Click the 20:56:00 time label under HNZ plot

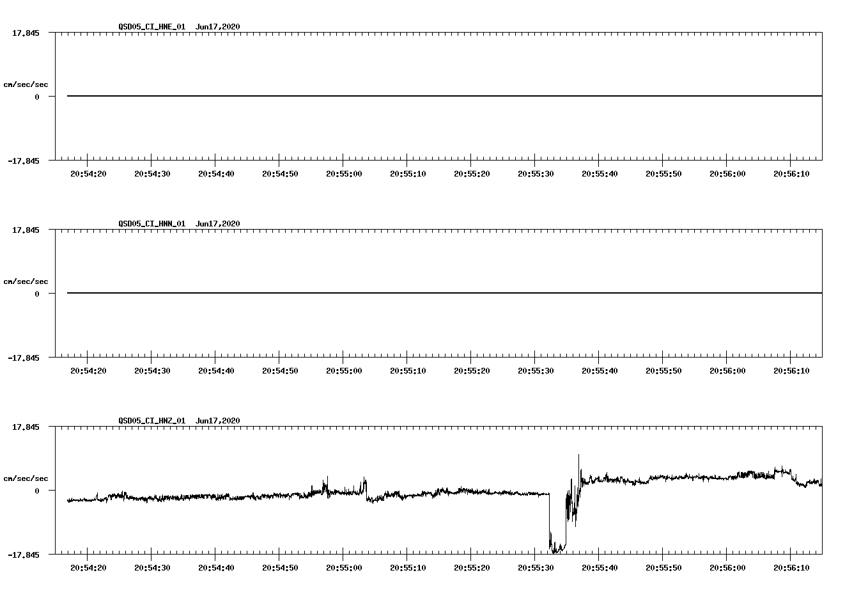point(727,567)
